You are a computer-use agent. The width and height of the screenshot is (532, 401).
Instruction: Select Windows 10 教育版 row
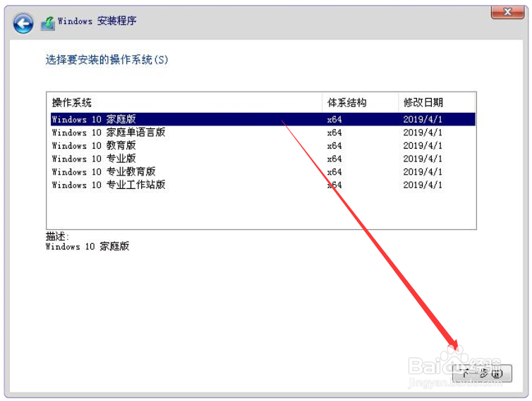pyautogui.click(x=263, y=146)
